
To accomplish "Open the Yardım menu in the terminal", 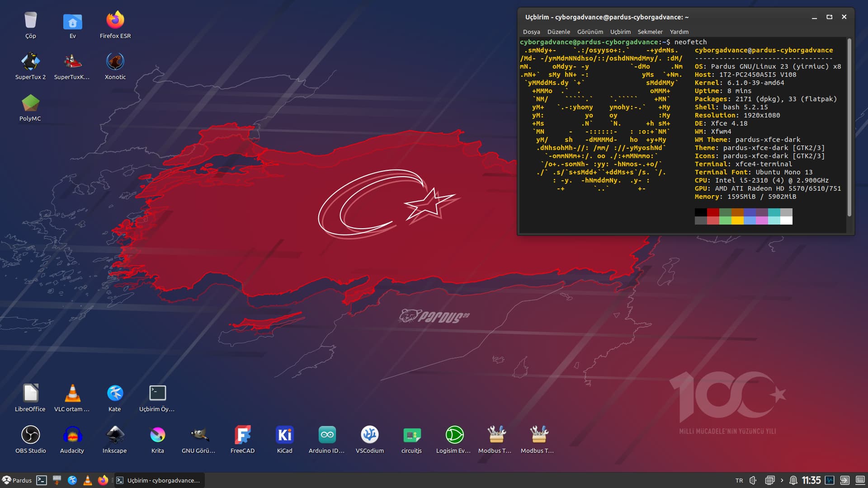I will [679, 32].
